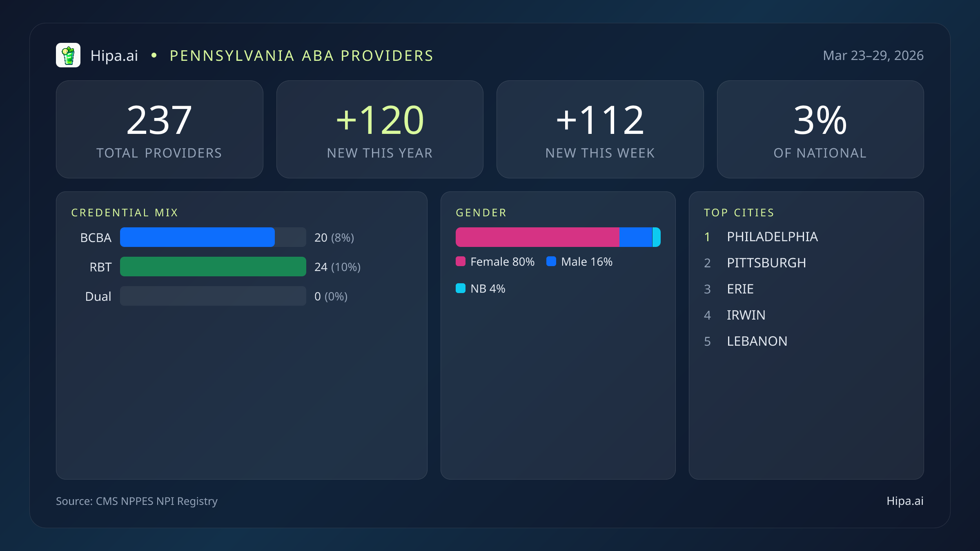Toggle the Dual credential row
Viewport: 980px width, 551px height.
point(212,296)
